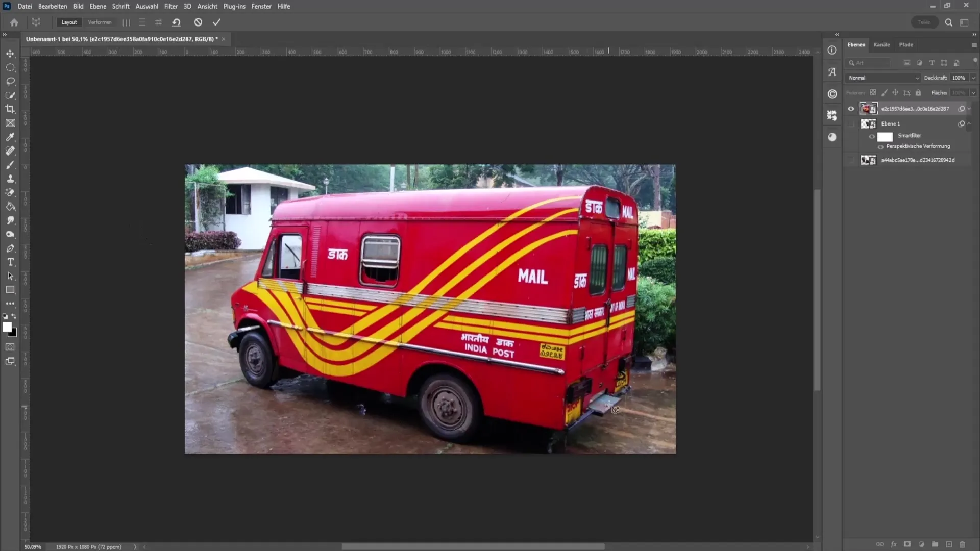Click the horizontal lines straighten icon
The height and width of the screenshot is (551, 980).
tap(142, 22)
